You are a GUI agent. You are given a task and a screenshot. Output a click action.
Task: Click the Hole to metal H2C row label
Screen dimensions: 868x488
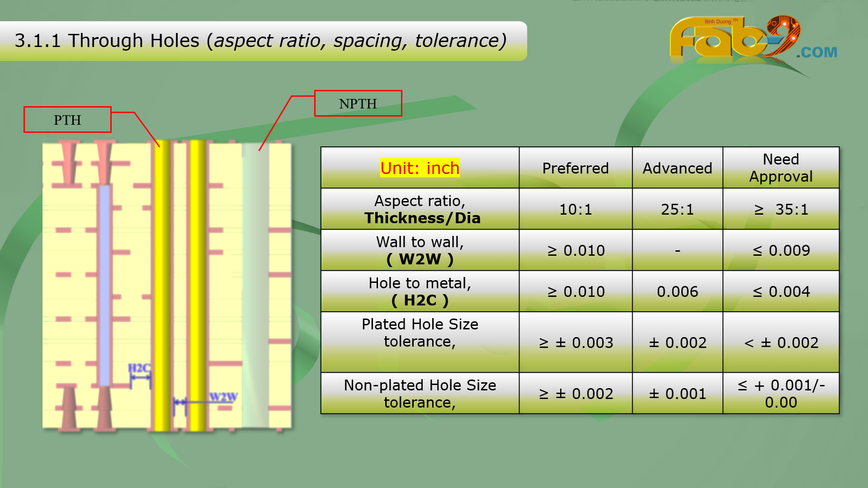[420, 291]
